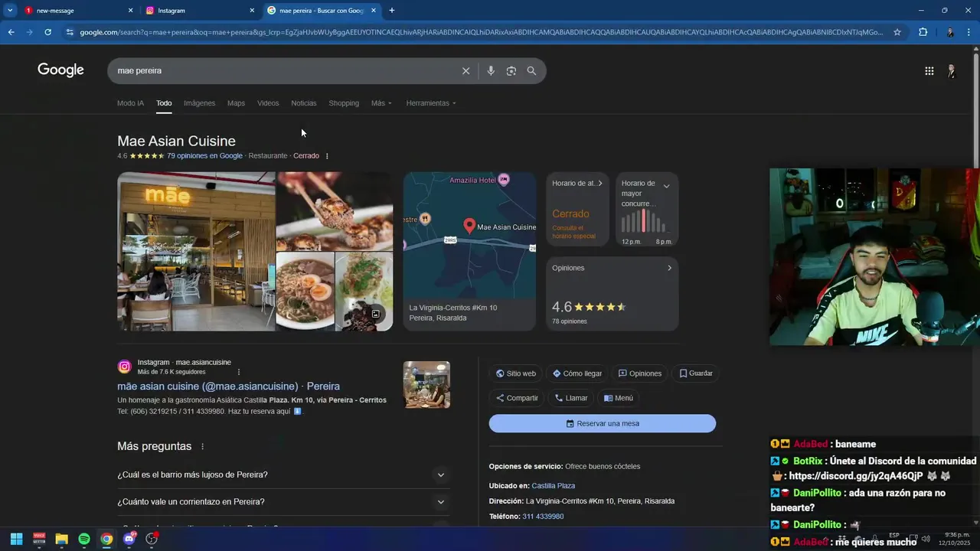
Task: Open Más preguntas three-dot options
Action: click(x=203, y=446)
